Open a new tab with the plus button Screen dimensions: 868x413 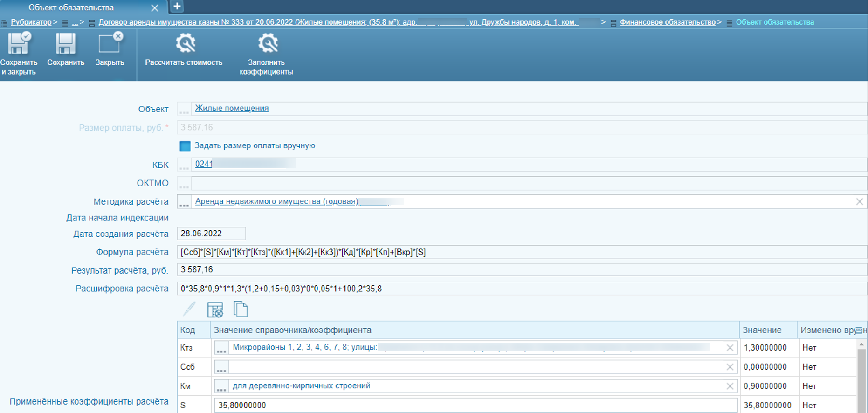coord(177,7)
